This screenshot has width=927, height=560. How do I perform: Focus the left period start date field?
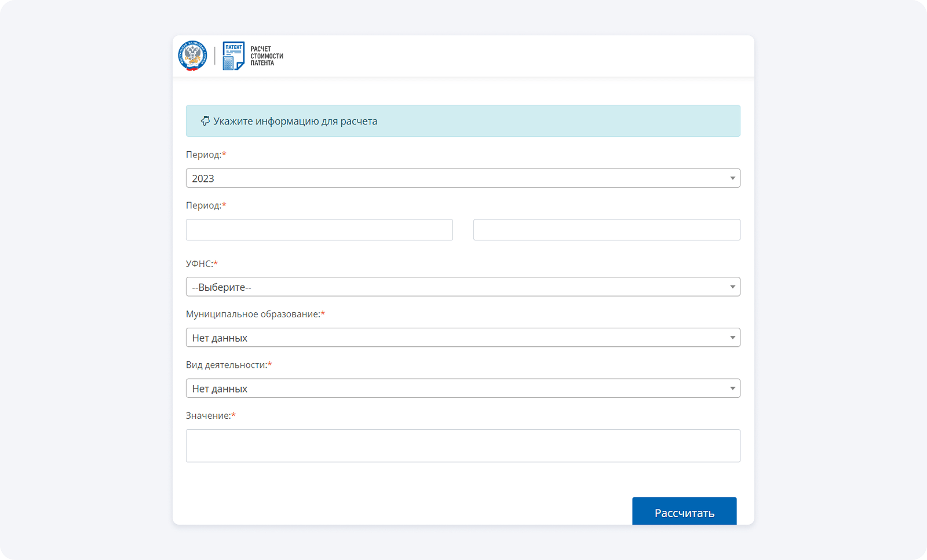pyautogui.click(x=319, y=230)
